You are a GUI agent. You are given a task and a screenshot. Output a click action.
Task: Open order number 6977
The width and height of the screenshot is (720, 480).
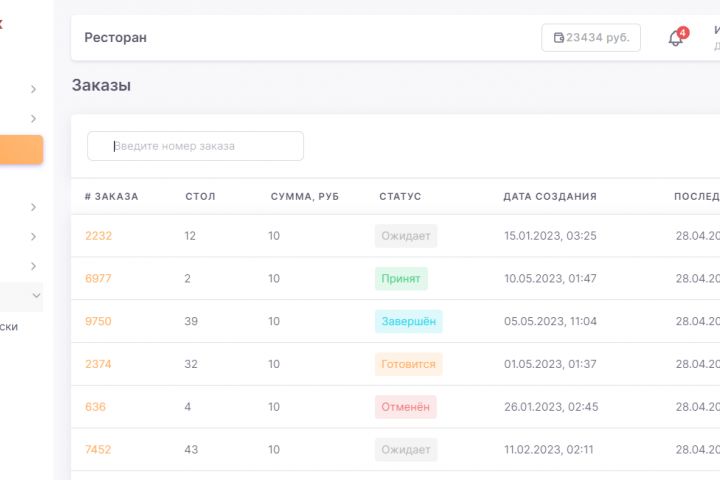tap(98, 279)
